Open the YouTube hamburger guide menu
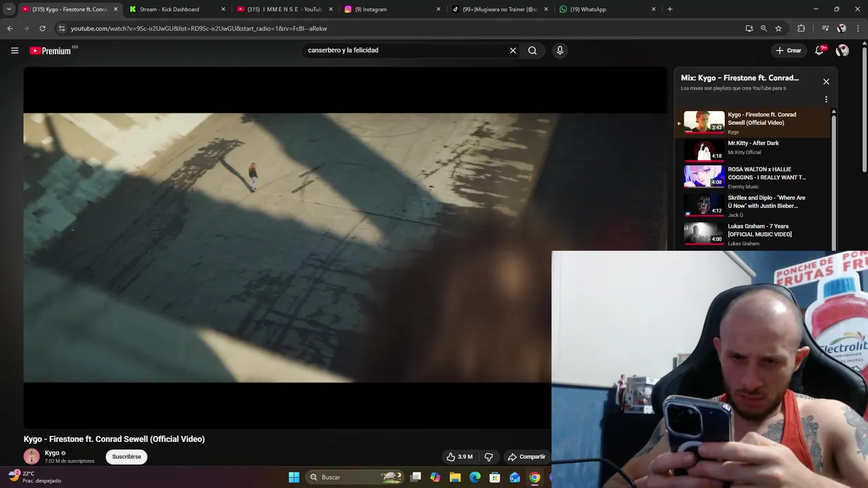Image resolution: width=868 pixels, height=488 pixels. point(14,50)
